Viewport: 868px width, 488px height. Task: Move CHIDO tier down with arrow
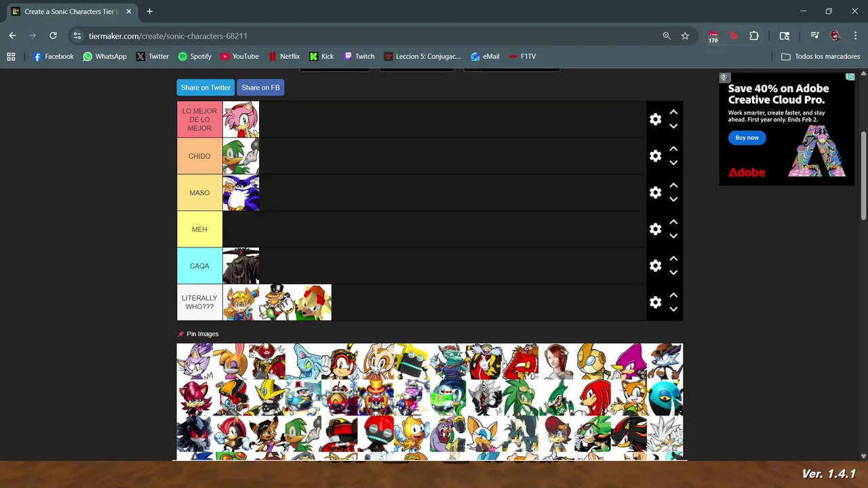pos(673,163)
